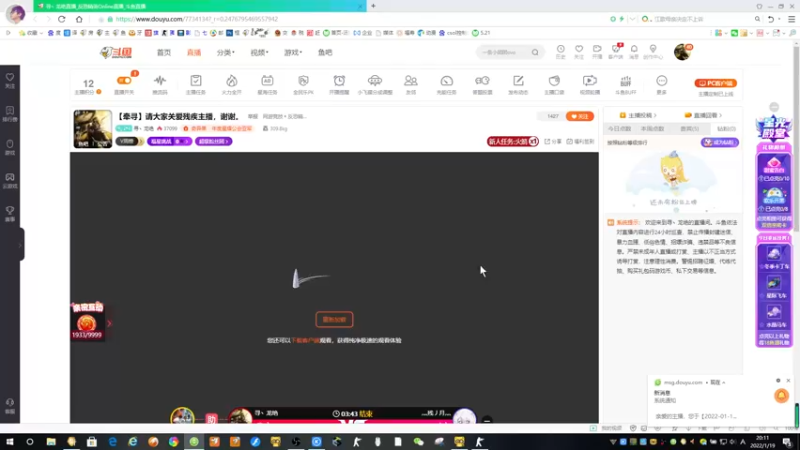The image size is (800, 450).
Task: Click the orange PC client button
Action: 715,83
